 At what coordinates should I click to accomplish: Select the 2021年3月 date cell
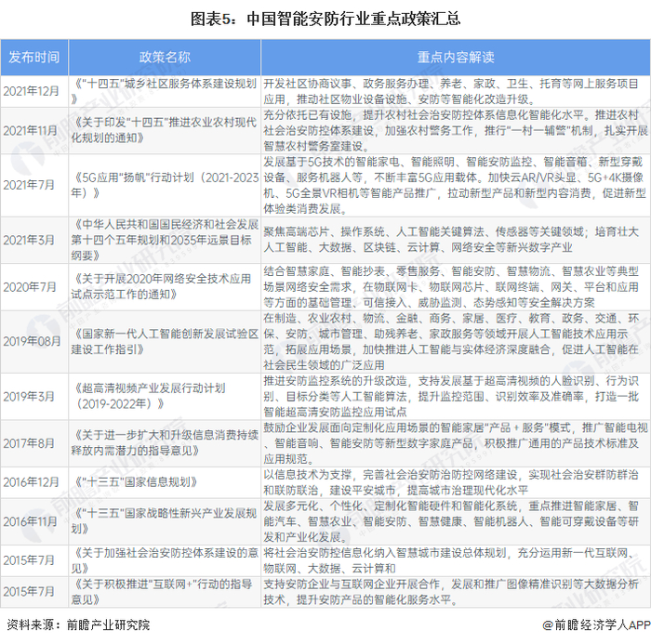coord(29,240)
